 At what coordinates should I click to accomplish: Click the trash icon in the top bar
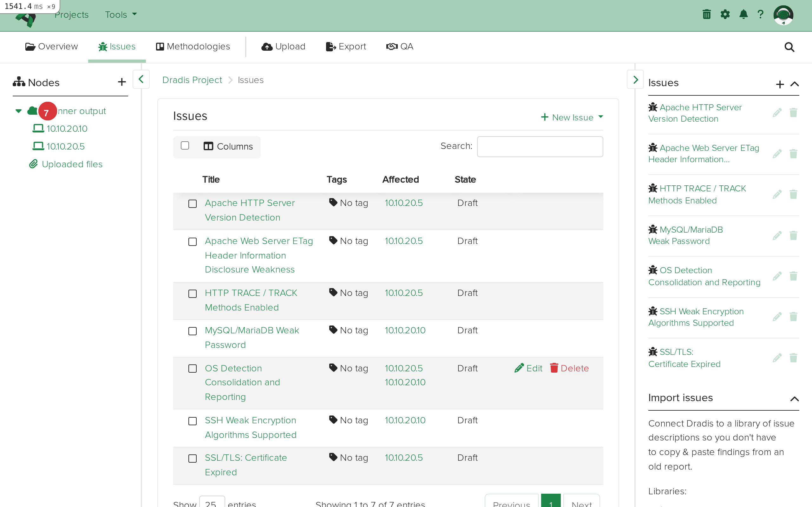(706, 14)
